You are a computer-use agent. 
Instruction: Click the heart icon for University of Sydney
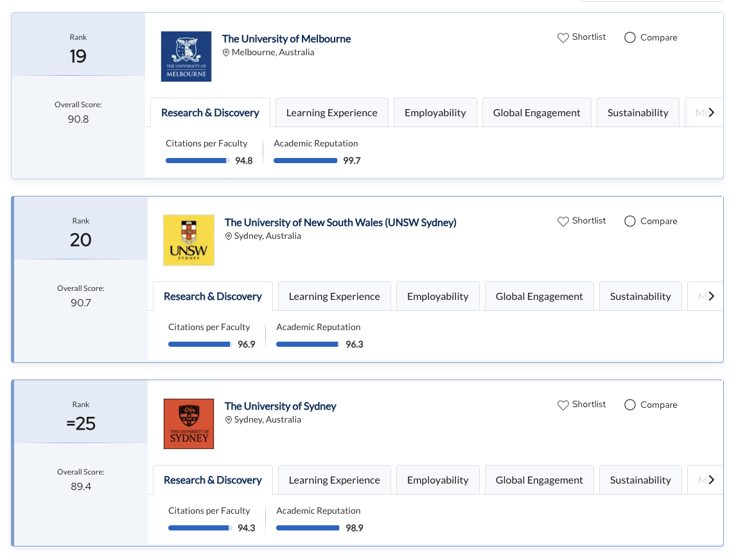tap(563, 405)
